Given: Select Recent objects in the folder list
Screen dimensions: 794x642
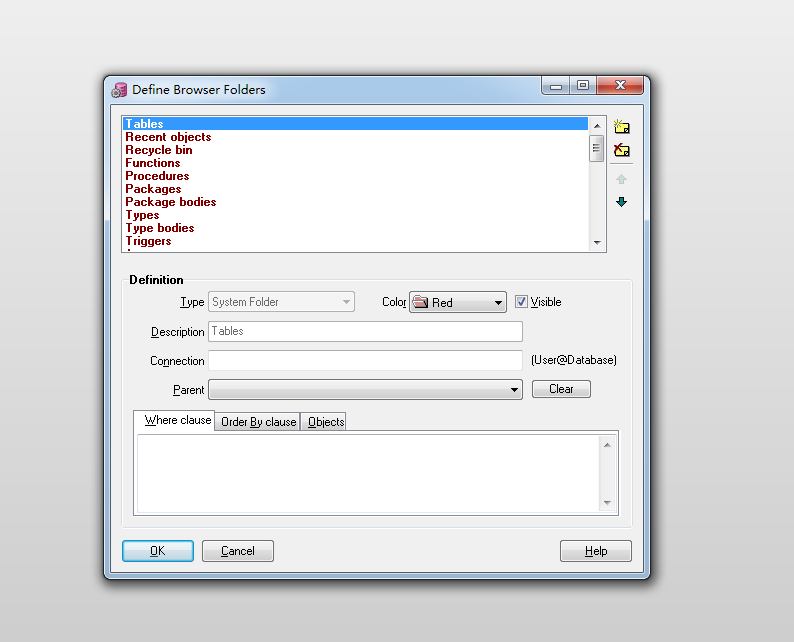Looking at the screenshot, I should [355, 137].
